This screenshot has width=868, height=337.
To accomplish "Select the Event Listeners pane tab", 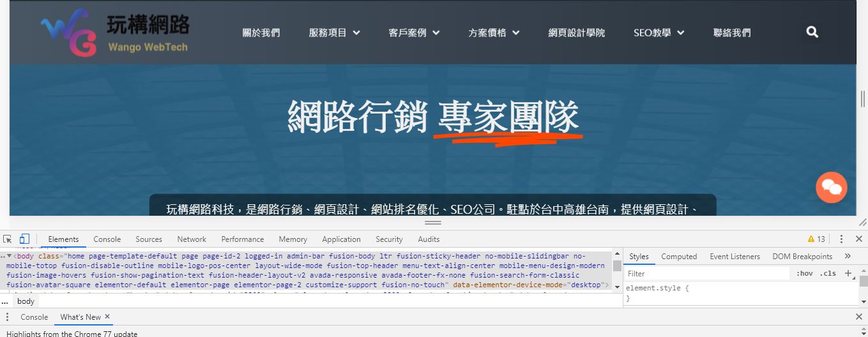I will pos(735,257).
